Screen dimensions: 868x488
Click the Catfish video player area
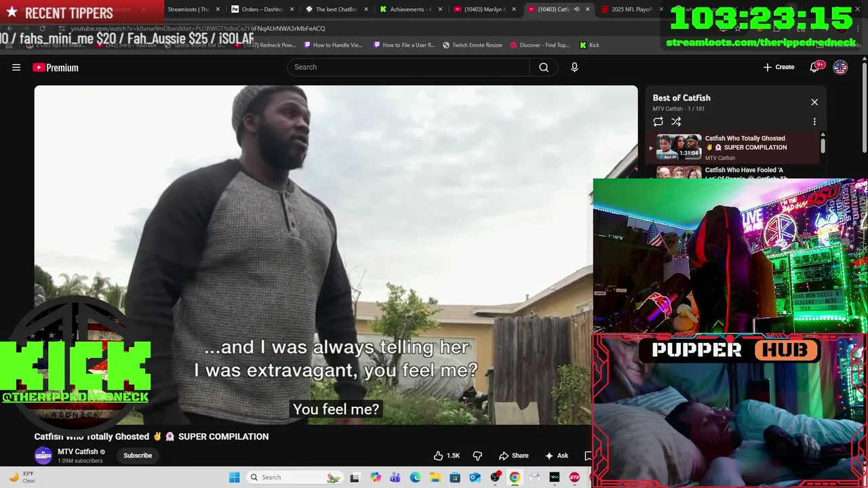click(336, 255)
